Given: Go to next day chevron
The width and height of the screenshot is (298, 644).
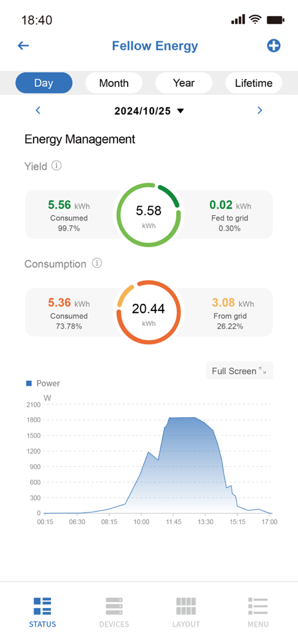Looking at the screenshot, I should 260,110.
